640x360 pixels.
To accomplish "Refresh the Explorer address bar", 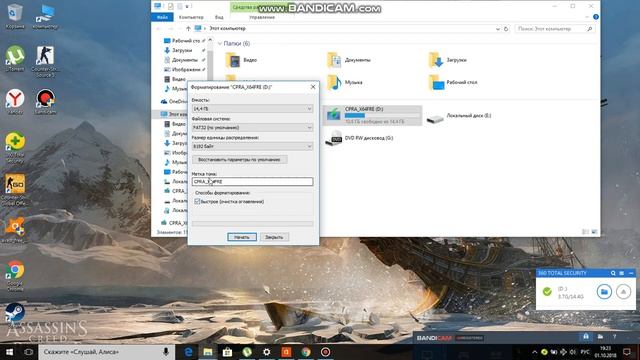I will coord(506,29).
